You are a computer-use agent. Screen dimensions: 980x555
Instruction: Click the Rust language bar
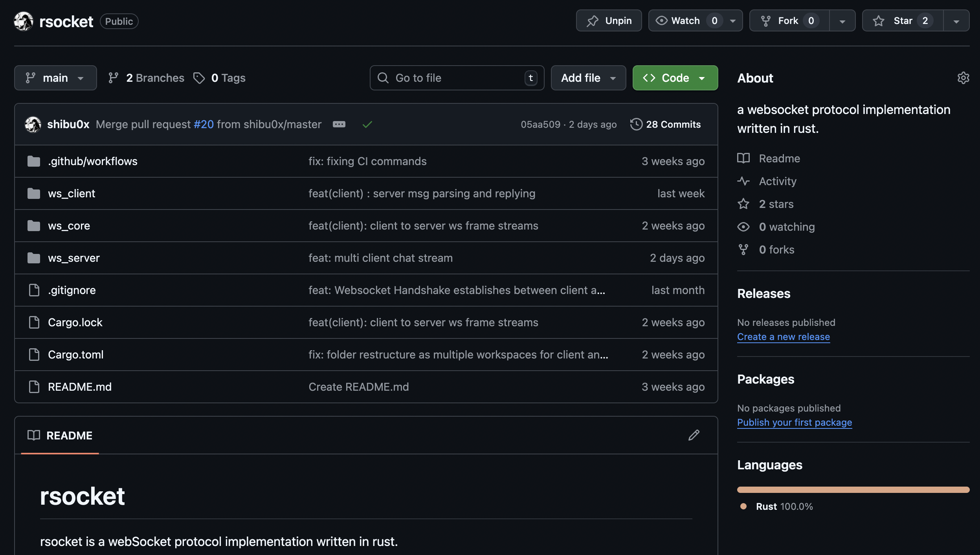[x=853, y=490]
